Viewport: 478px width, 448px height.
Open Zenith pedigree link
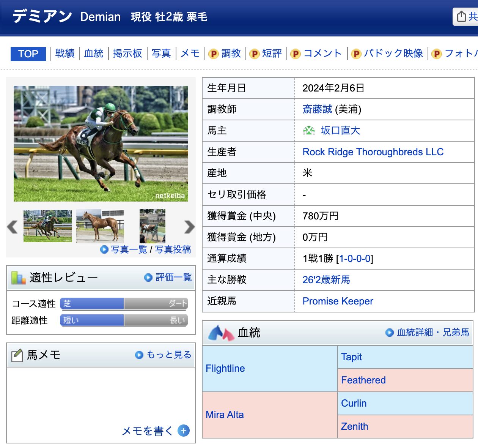355,426
